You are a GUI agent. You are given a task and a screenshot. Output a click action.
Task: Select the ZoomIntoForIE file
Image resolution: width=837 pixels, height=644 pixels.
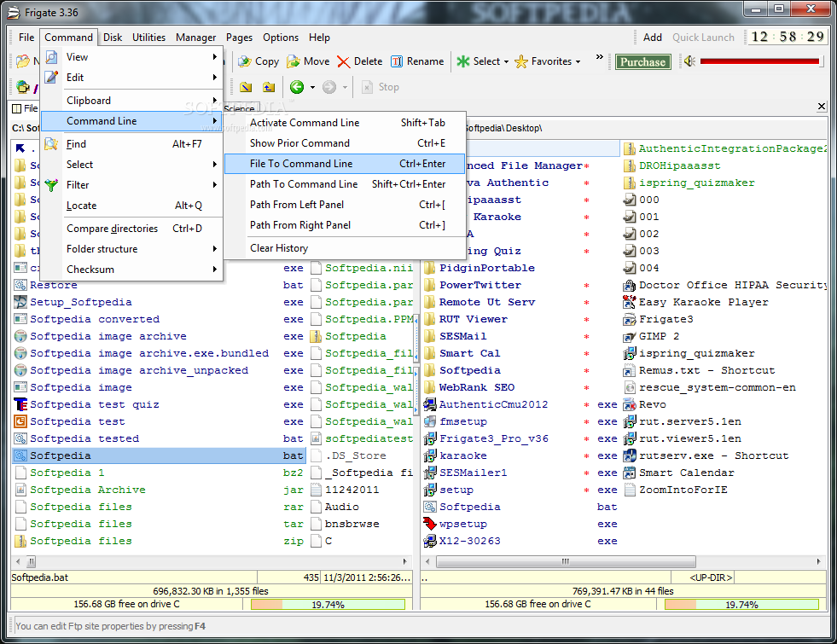[x=683, y=490]
